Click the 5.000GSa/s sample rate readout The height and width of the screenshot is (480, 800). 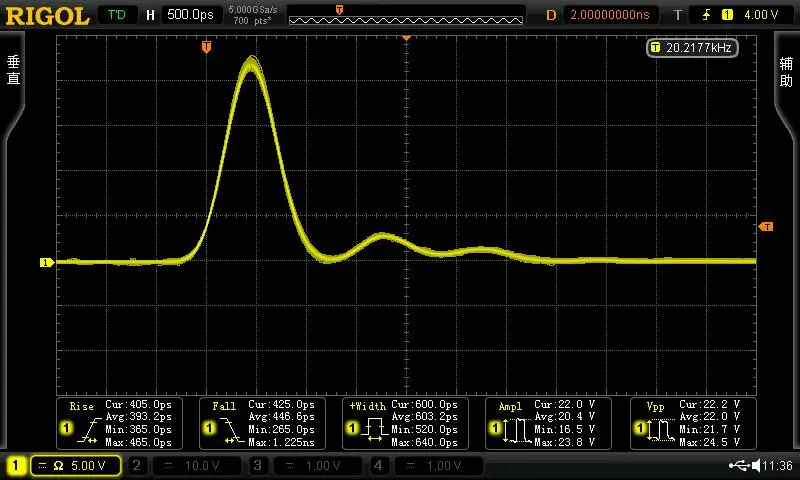[x=253, y=10]
